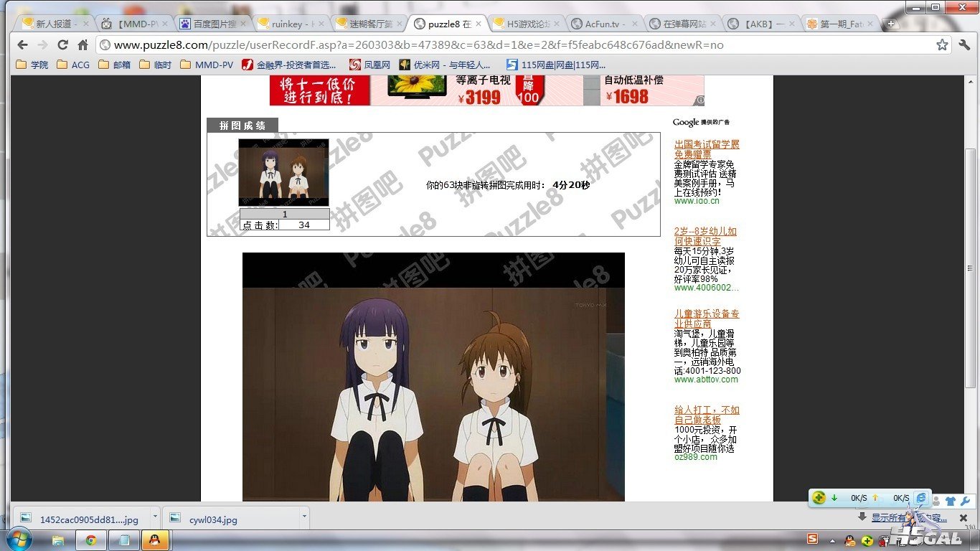The image size is (980, 551).
Task: Click the URL address bar
Action: click(x=466, y=45)
